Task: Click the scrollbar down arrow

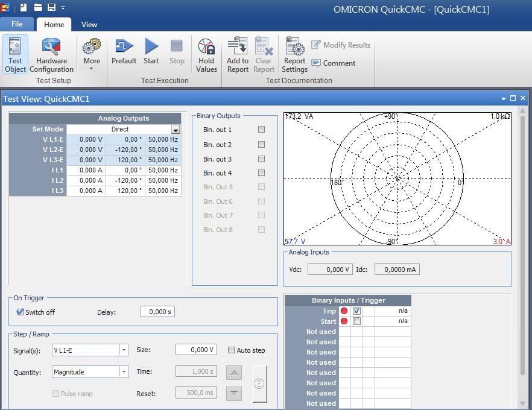Action: click(x=522, y=403)
